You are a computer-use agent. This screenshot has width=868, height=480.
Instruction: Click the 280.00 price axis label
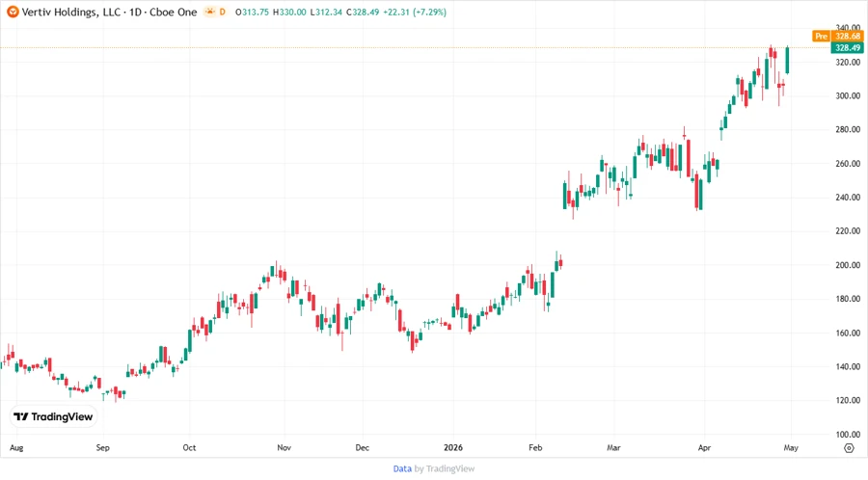click(x=848, y=129)
